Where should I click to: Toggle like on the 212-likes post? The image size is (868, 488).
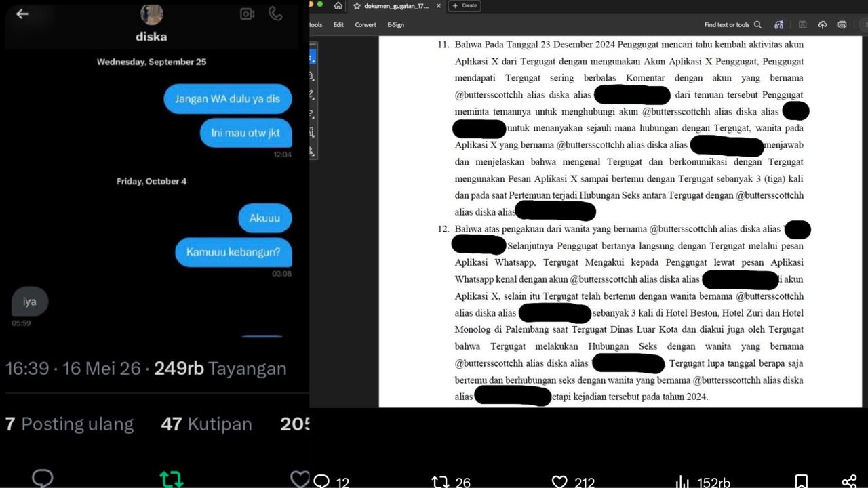(x=559, y=481)
